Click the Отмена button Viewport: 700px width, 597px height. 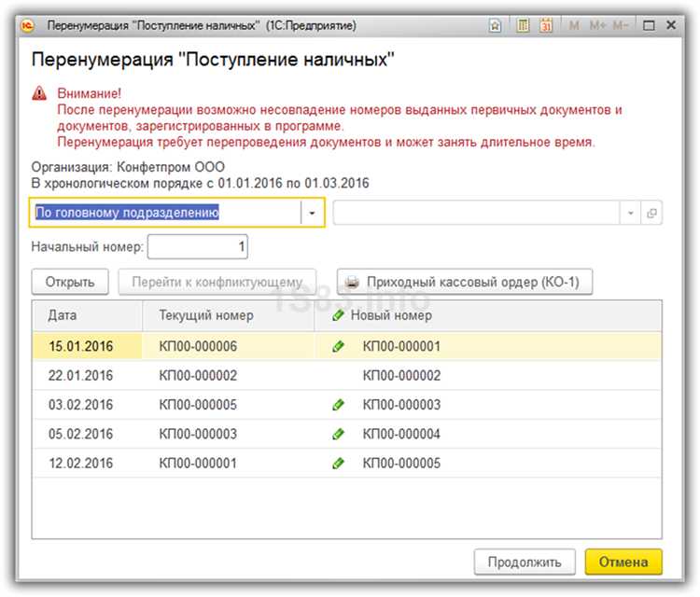click(x=623, y=562)
